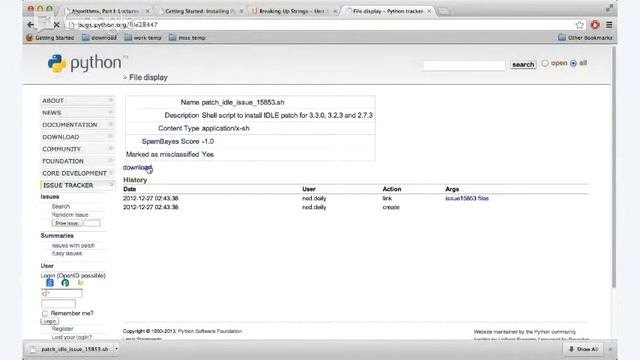Open Easy issues summary link
Image resolution: width=640 pixels, height=360 pixels.
[x=67, y=253]
